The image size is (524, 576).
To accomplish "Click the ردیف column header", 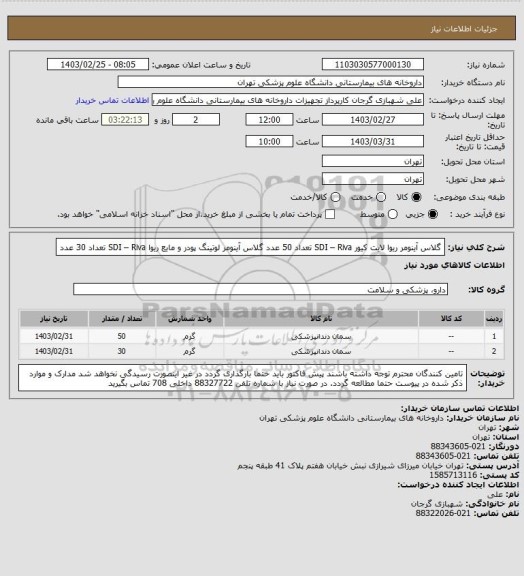I will click(494, 318).
